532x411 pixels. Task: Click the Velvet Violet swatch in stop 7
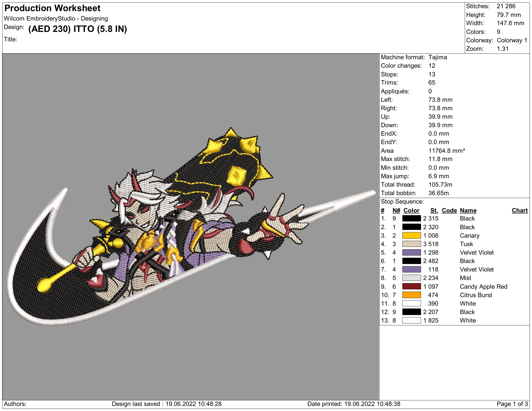click(x=411, y=270)
